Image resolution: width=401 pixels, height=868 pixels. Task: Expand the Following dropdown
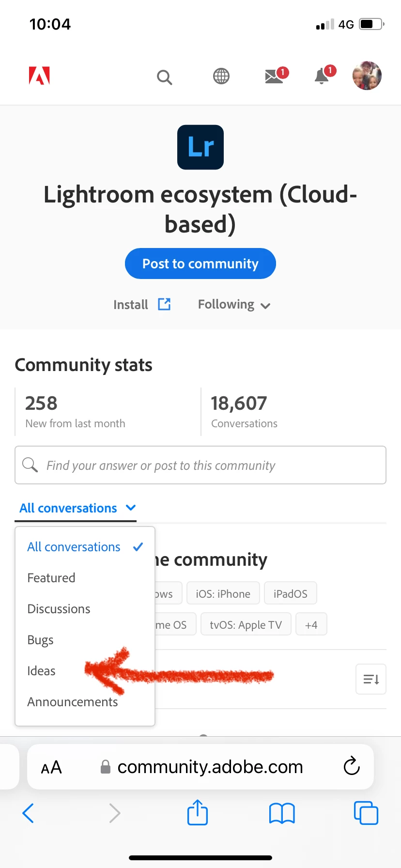pyautogui.click(x=234, y=305)
